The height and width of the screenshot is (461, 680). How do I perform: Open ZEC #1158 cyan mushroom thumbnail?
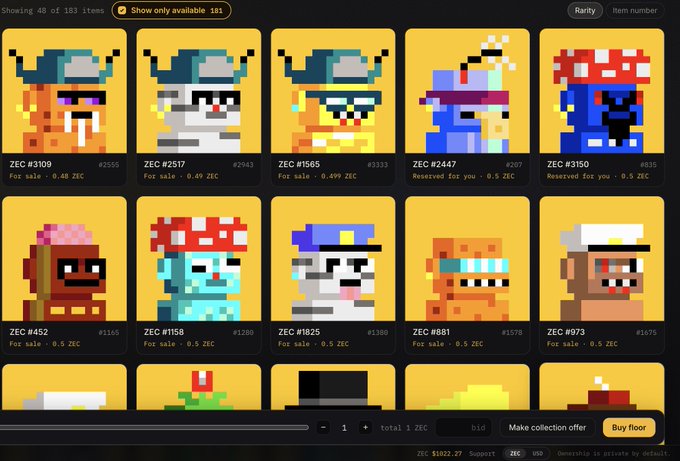click(x=199, y=258)
